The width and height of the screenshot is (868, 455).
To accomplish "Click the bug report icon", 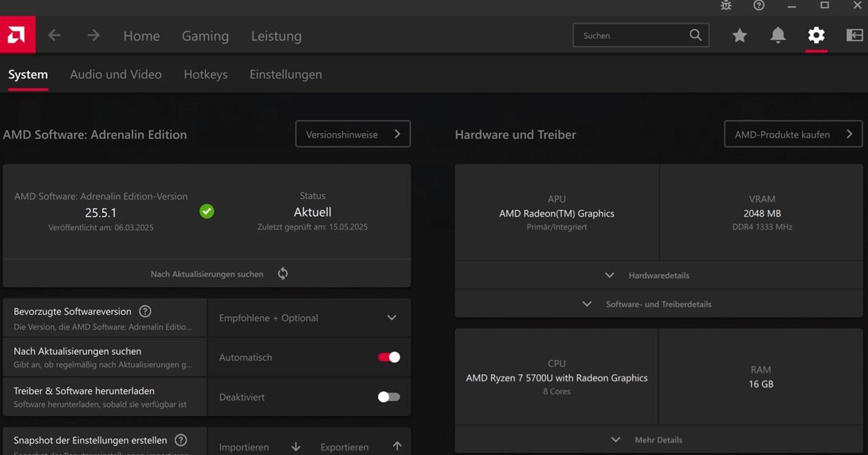I will [x=726, y=5].
